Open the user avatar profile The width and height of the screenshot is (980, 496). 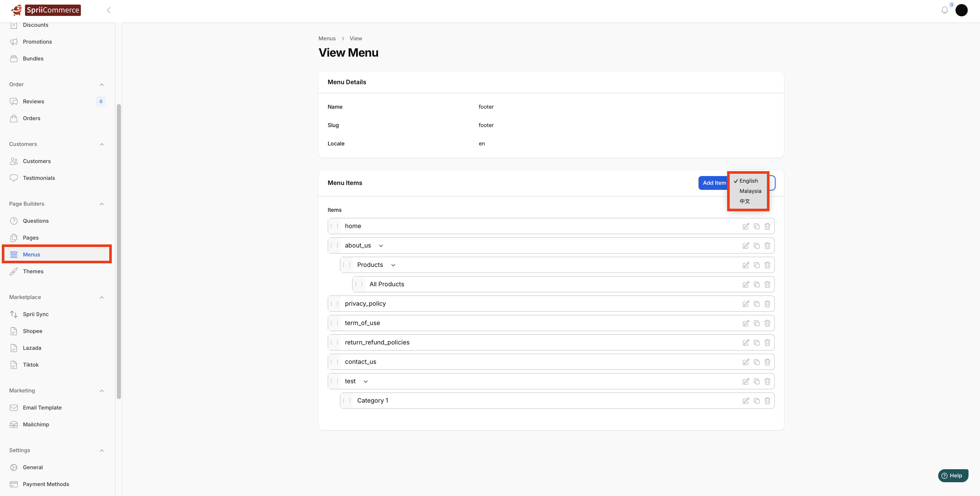click(961, 10)
